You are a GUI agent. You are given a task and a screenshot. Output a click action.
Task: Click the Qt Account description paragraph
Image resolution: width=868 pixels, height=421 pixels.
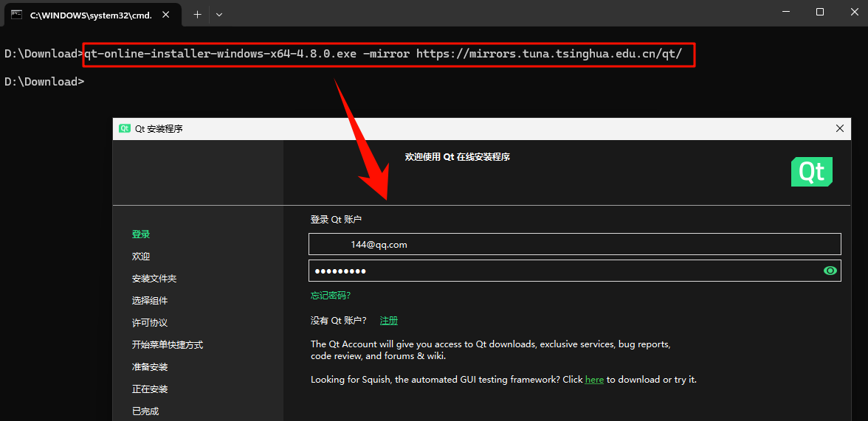point(490,350)
